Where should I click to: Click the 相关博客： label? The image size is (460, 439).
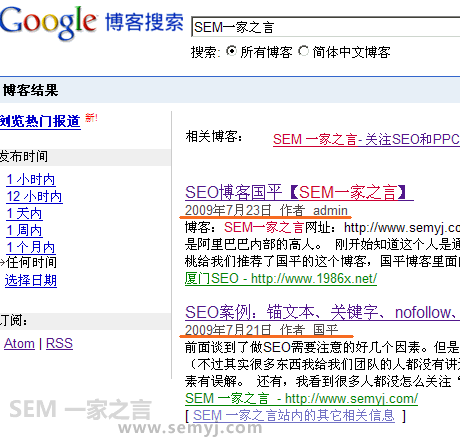(214, 137)
